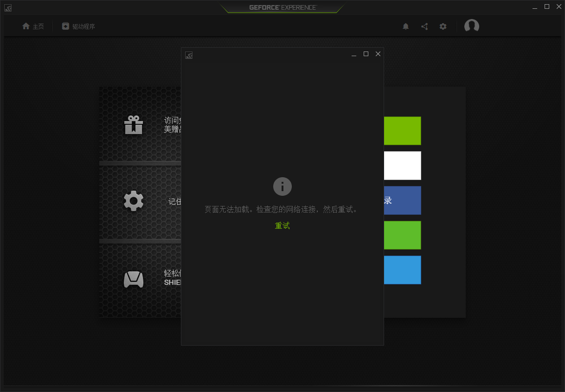
Task: Click the 访问 gift promo text
Action: tap(173, 125)
